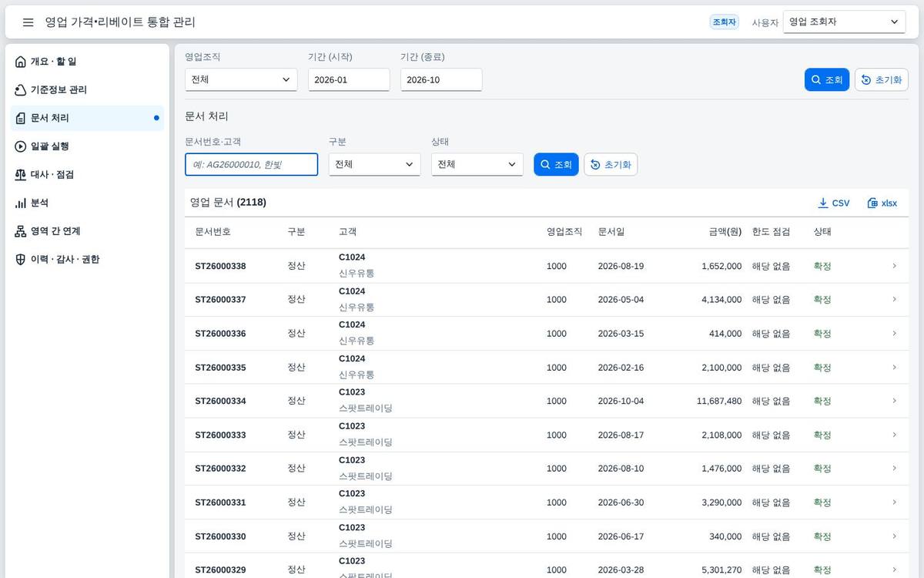Open row ST26000334 detail arrow
924x578 pixels.
pyautogui.click(x=894, y=401)
